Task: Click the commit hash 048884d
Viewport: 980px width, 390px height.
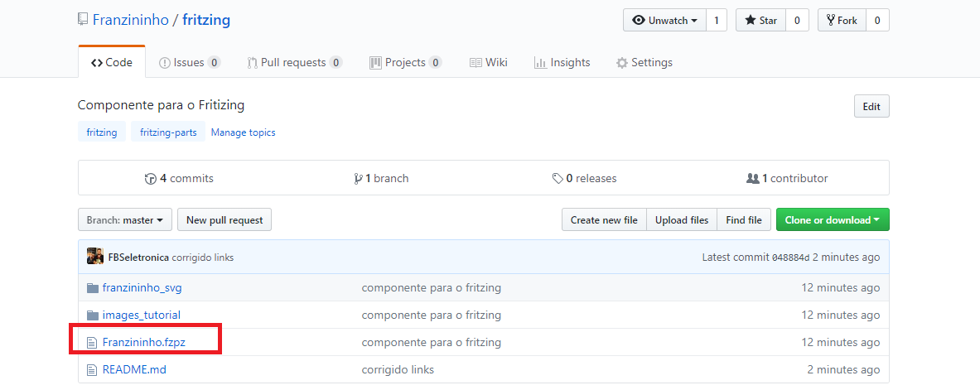Action: (x=790, y=258)
